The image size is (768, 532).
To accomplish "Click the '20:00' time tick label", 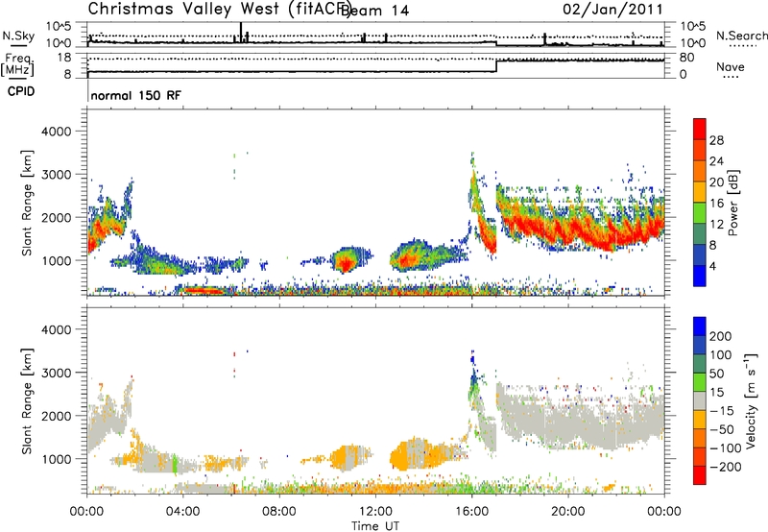I will [568, 512].
